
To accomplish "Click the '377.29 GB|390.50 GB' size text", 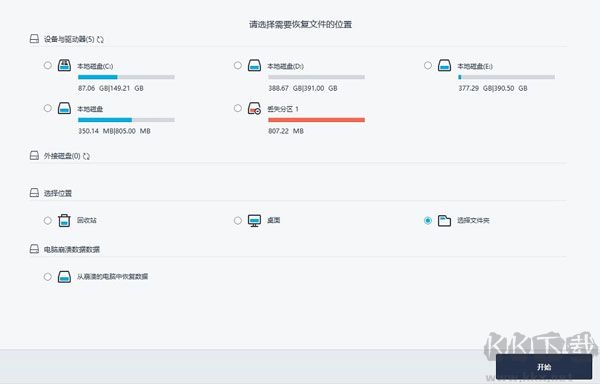I will point(493,88).
